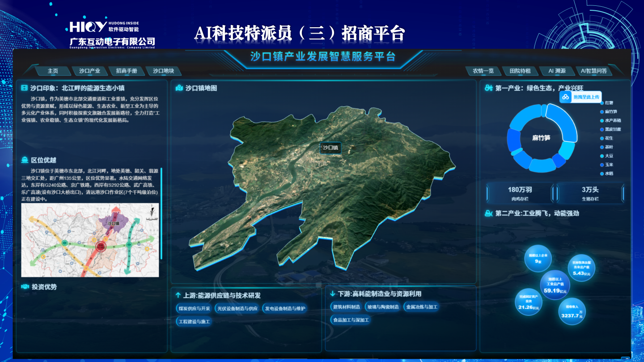Click the person icon beside 区位优越
The height and width of the screenshot is (362, 644).
pos(25,160)
